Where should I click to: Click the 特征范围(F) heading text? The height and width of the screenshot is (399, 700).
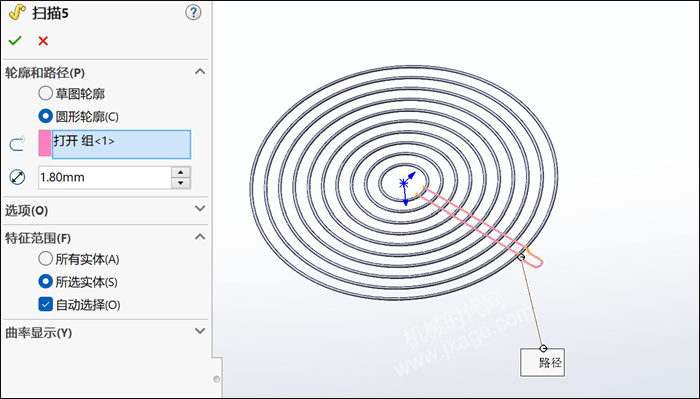point(38,238)
